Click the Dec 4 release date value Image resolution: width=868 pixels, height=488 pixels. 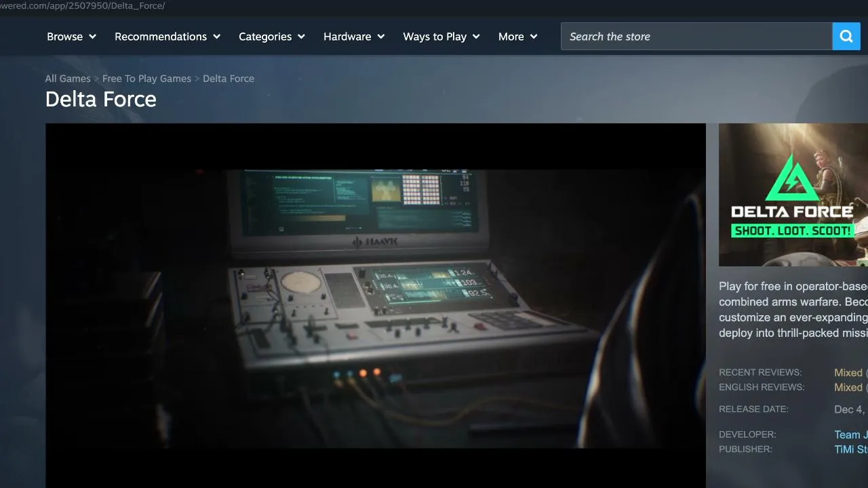851,409
